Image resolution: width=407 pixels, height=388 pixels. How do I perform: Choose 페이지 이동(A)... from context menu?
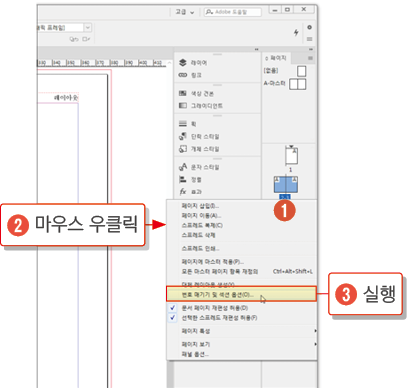pyautogui.click(x=201, y=216)
